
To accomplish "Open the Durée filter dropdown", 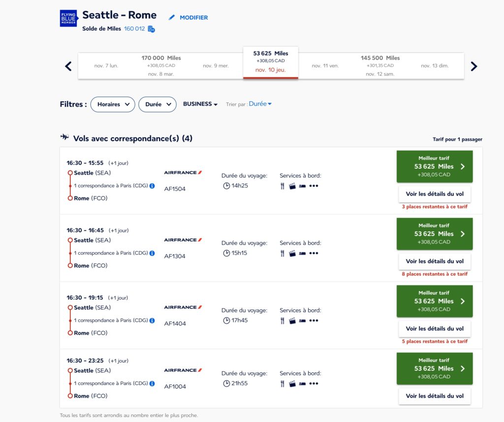I will point(157,104).
